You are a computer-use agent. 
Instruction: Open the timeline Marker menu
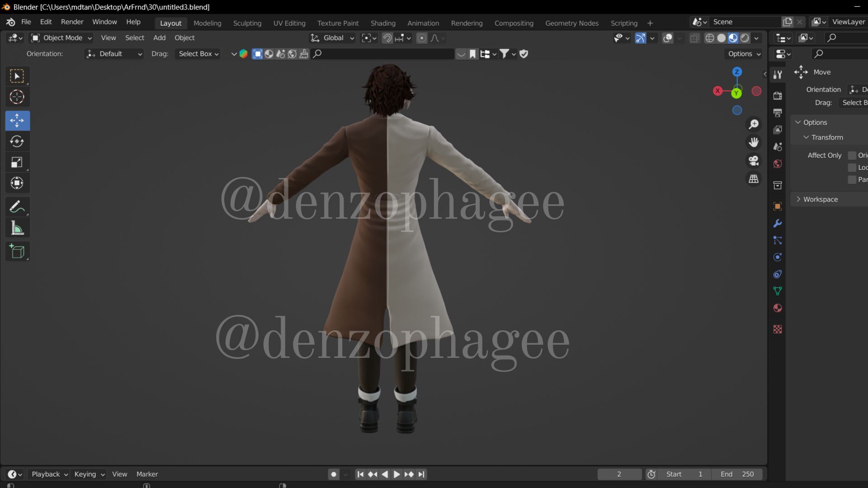[x=147, y=474]
